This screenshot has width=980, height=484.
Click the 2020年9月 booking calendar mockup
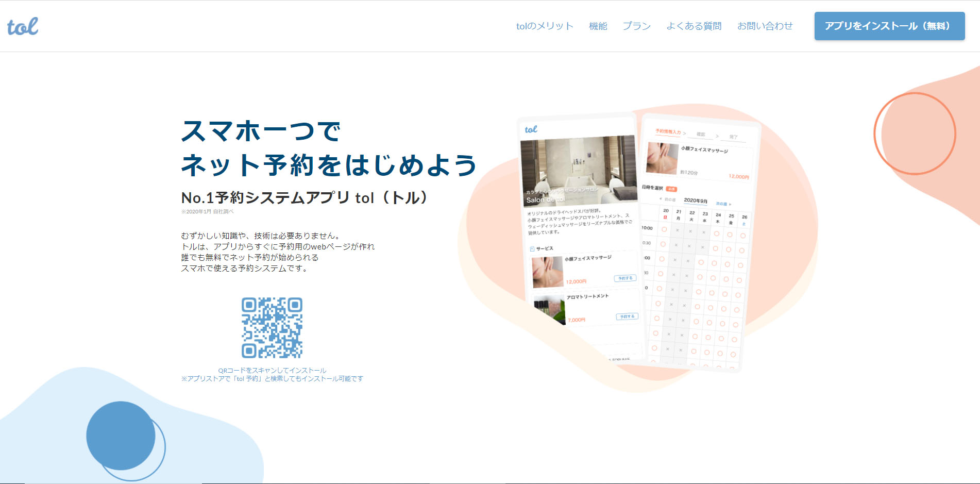tap(695, 283)
